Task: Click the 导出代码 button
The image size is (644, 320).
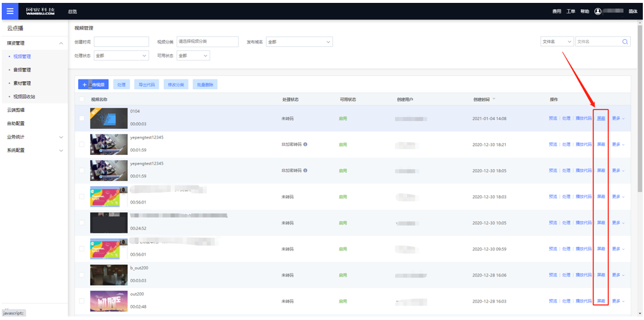Action: tap(147, 84)
